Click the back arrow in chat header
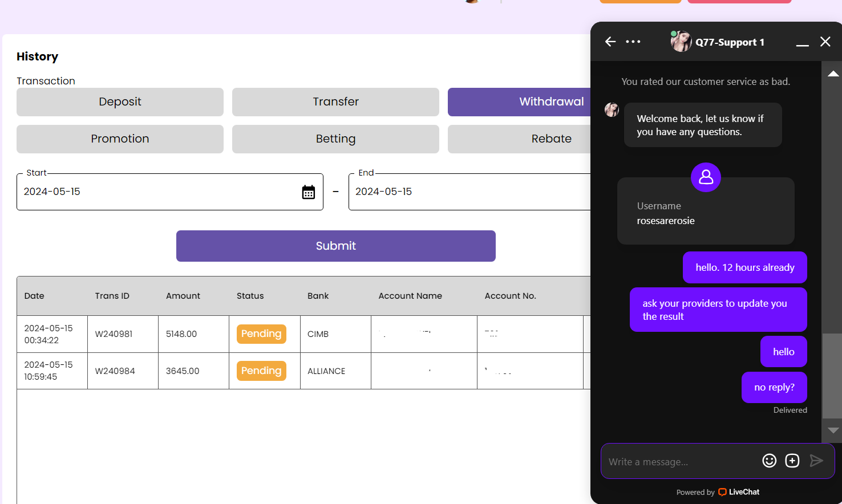The width and height of the screenshot is (842, 504). (610, 42)
